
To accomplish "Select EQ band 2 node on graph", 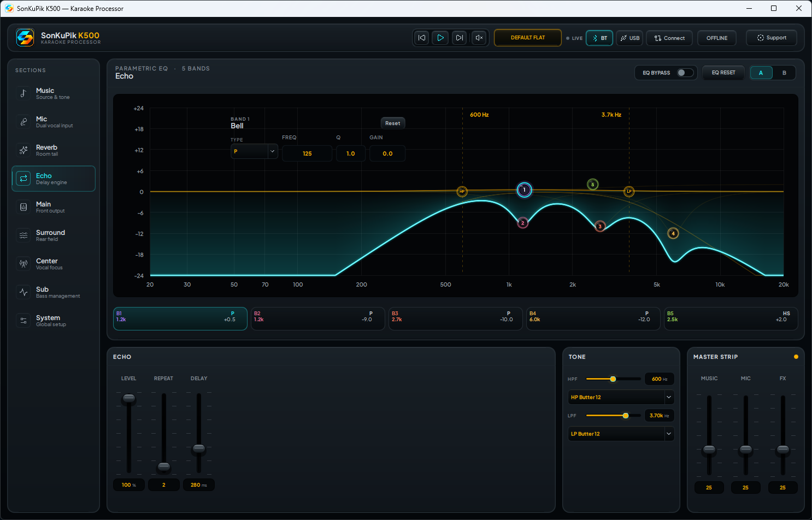I will click(523, 223).
